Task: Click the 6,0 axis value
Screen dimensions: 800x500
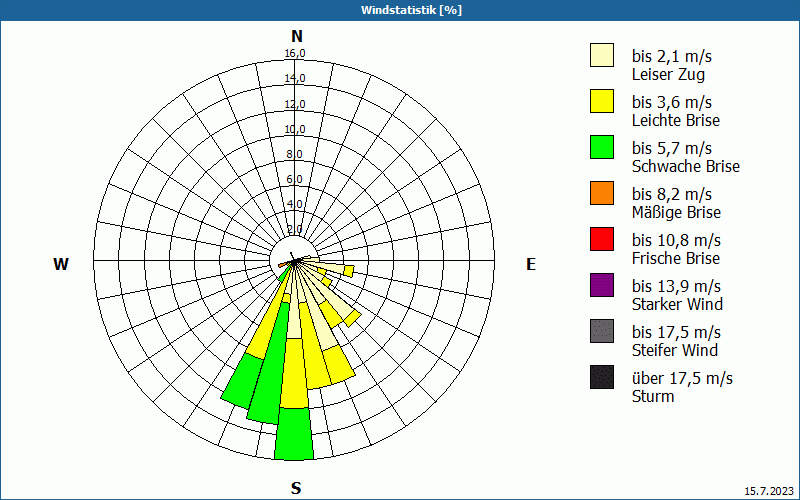Action: [294, 179]
